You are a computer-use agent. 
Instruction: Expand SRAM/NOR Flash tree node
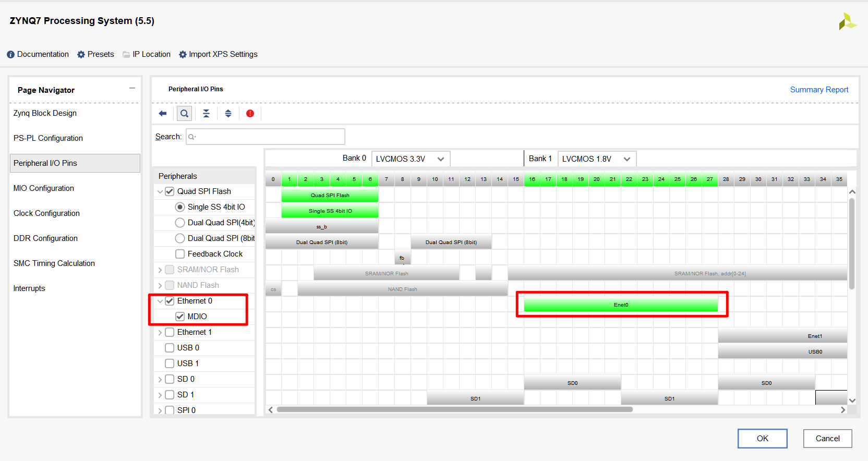160,270
